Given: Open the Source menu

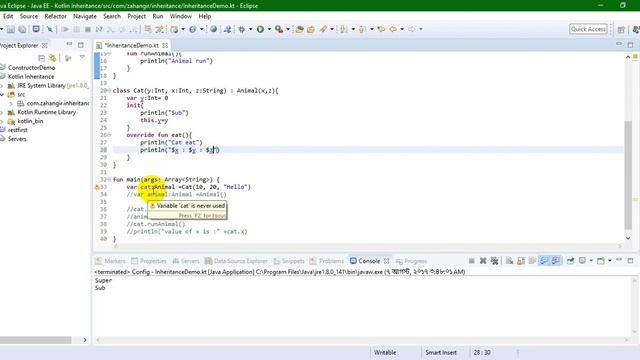Looking at the screenshot, I should click(x=29, y=16).
